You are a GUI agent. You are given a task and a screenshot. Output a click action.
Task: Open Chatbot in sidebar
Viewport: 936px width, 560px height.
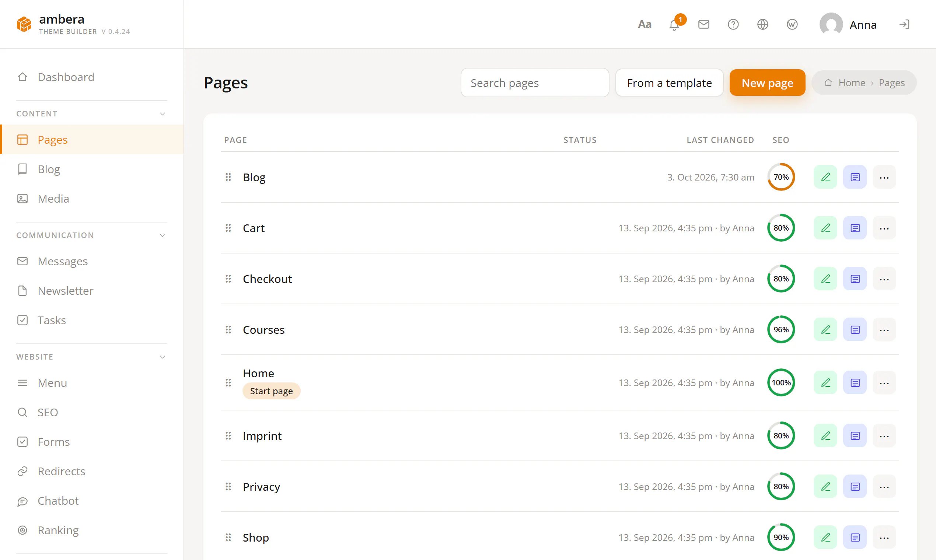click(x=91, y=501)
